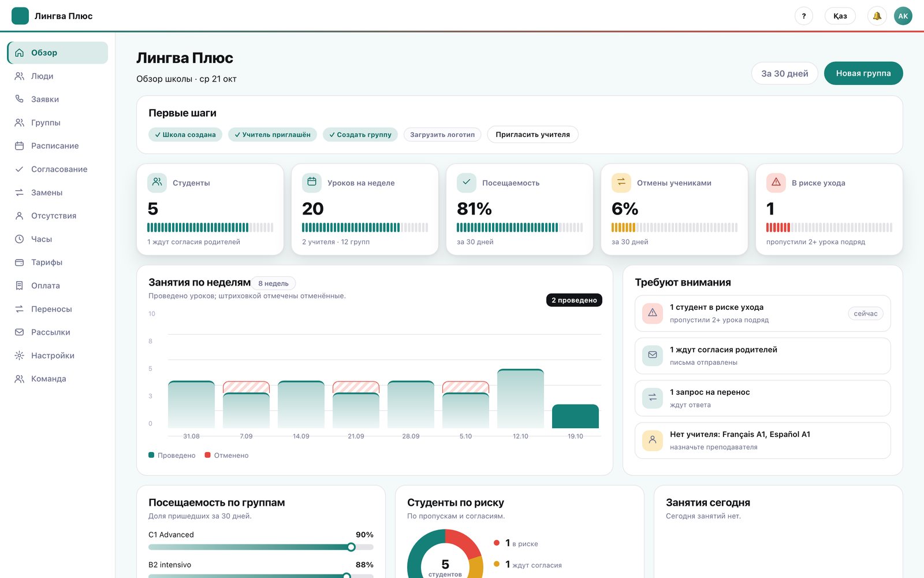
Task: Click the checkmark icon on Посещаемость card
Action: [x=467, y=183]
